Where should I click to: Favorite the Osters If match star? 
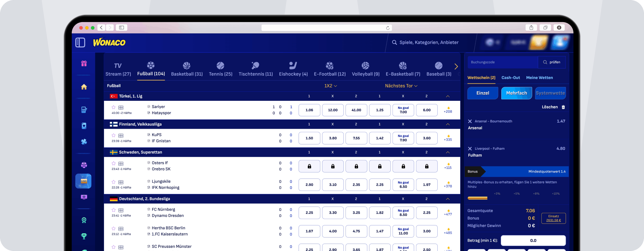[x=114, y=163]
